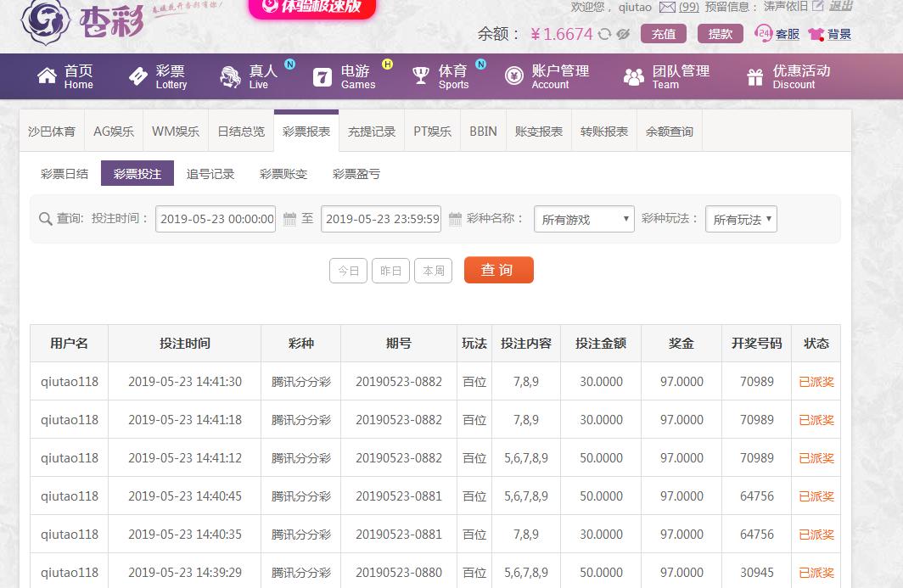Viewport: 903px width, 588px height.
Task: Switch to 余额查询 tab
Action: (x=670, y=132)
